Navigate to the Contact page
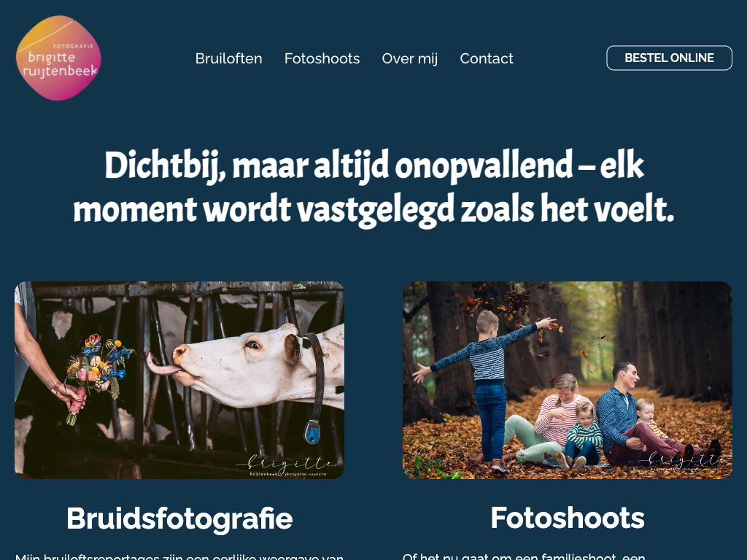The width and height of the screenshot is (747, 560). [x=487, y=58]
